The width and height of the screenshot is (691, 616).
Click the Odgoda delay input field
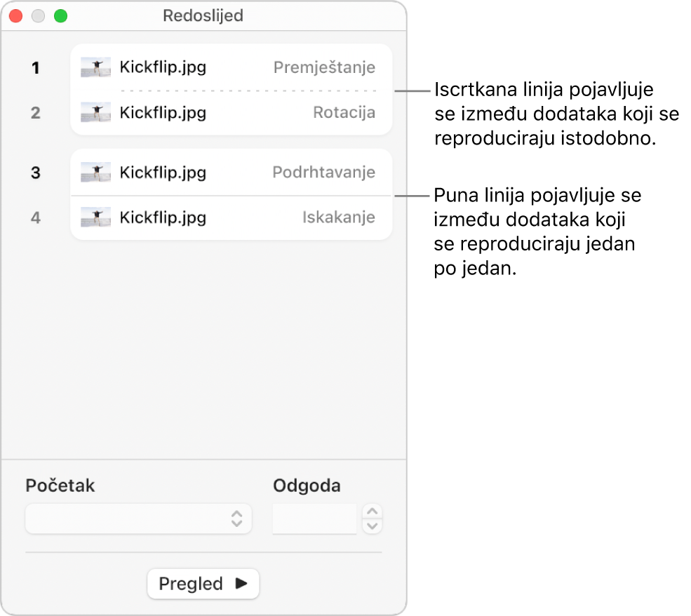314,518
